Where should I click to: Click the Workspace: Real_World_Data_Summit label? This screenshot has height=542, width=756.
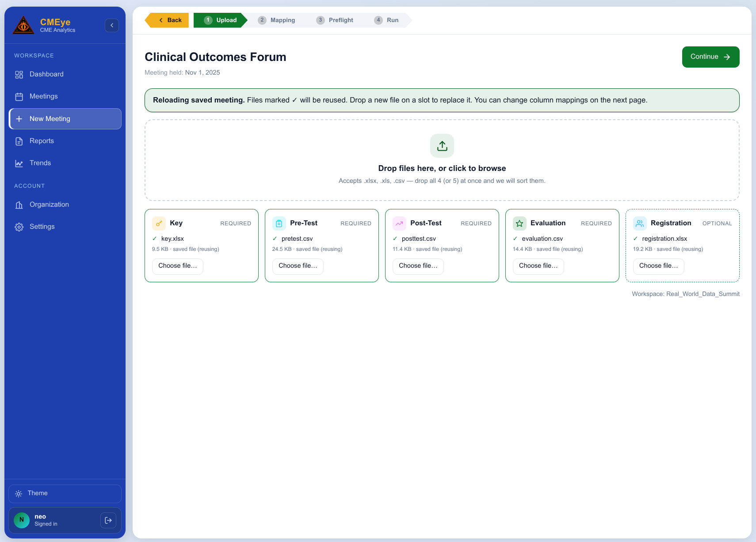point(686,294)
